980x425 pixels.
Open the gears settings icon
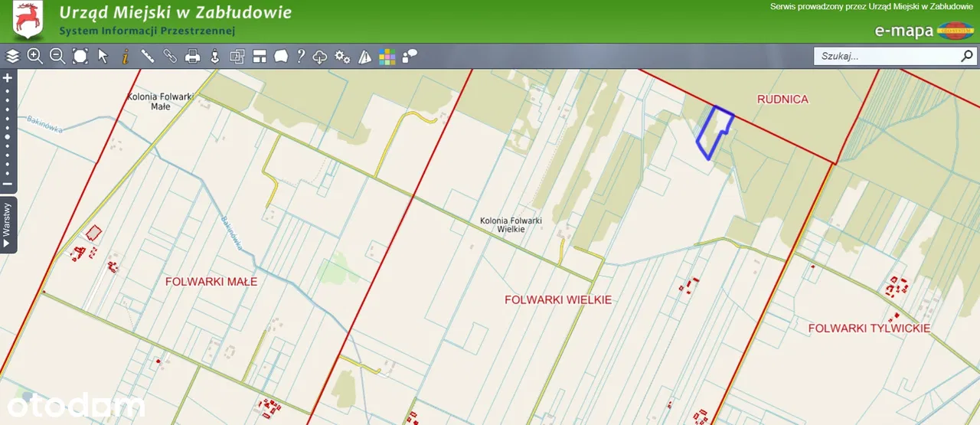tap(343, 56)
